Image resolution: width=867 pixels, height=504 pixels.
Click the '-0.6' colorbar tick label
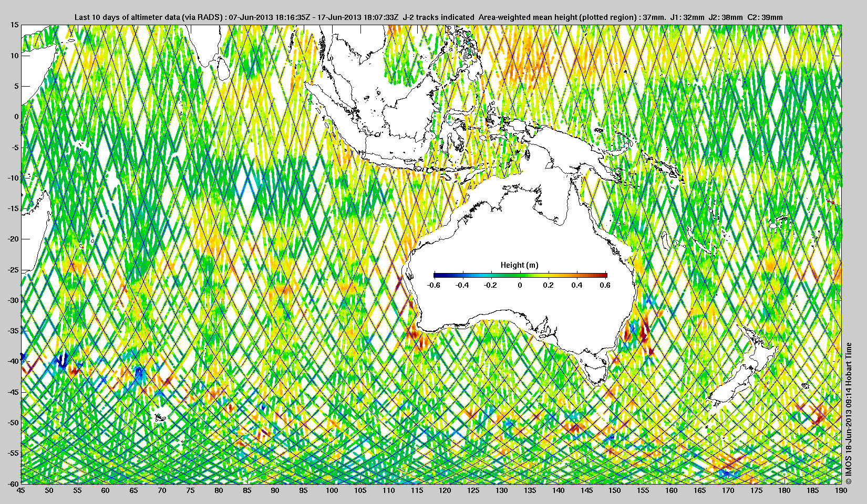434,285
